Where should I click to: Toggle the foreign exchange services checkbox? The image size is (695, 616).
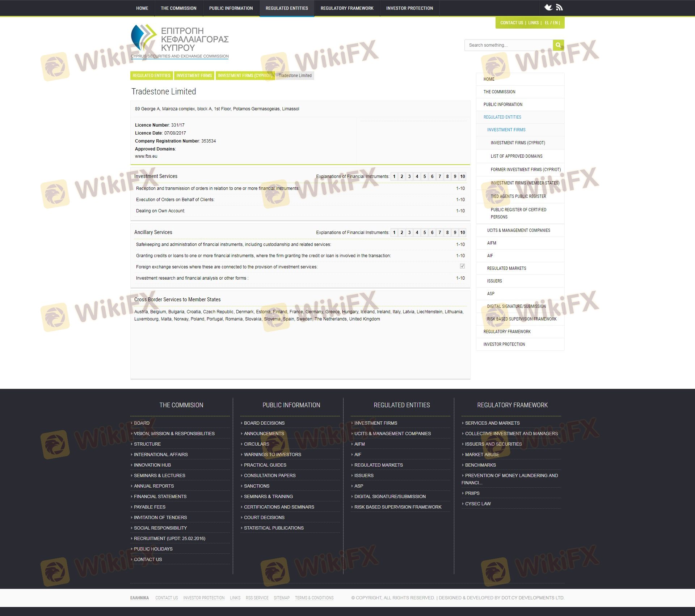462,266
